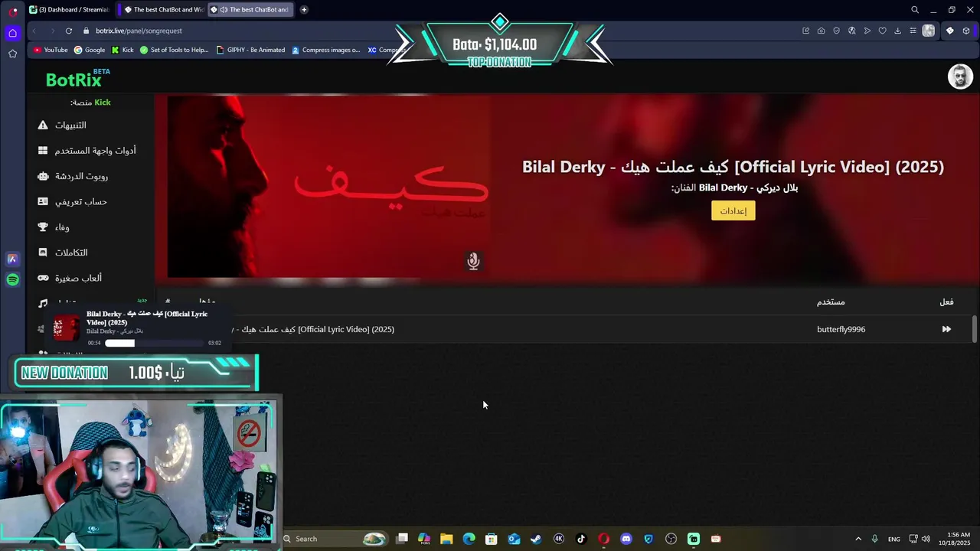The height and width of the screenshot is (551, 980).
Task: Open the sidebar bookmarks star icon
Action: point(12,54)
